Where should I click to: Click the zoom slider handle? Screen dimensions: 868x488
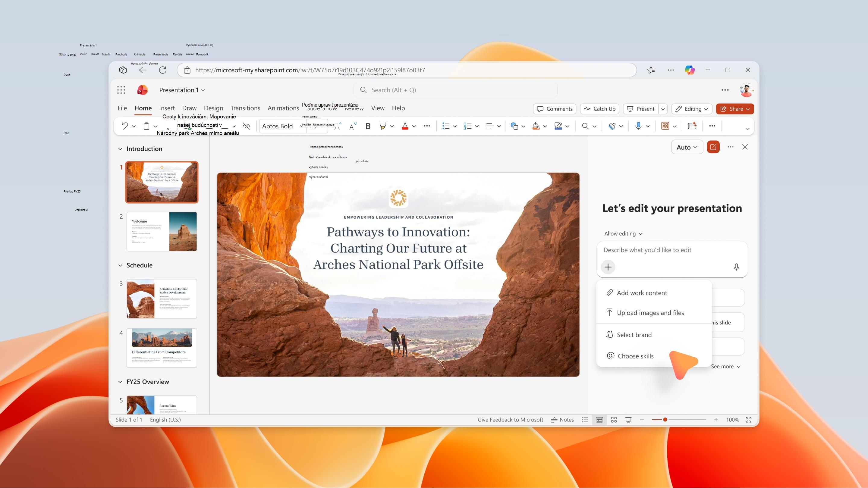[x=665, y=420]
